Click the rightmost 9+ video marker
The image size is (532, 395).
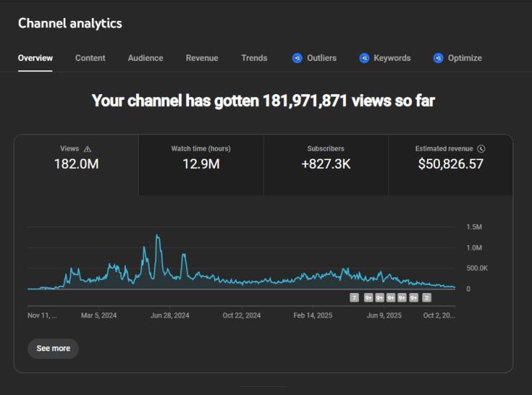[414, 297]
